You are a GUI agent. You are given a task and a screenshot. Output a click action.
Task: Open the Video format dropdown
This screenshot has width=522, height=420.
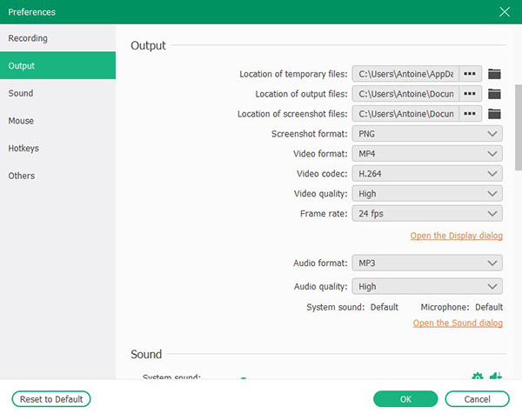427,154
